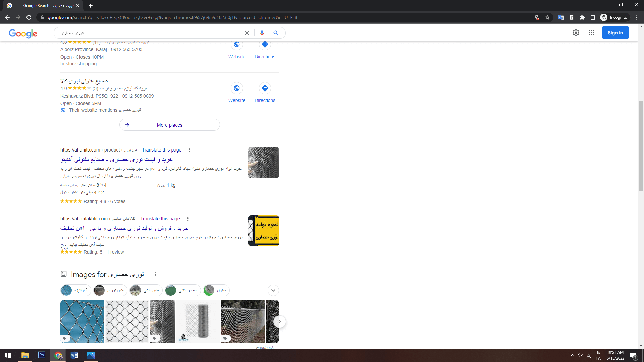Screen dimensions: 644x362
Task: Open Images section three-dot menu
Action: click(155, 274)
